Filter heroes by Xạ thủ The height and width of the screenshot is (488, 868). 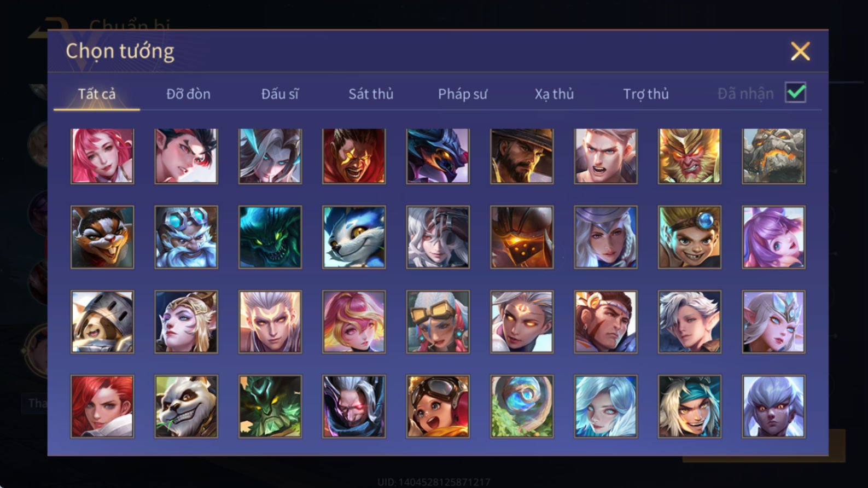[554, 94]
